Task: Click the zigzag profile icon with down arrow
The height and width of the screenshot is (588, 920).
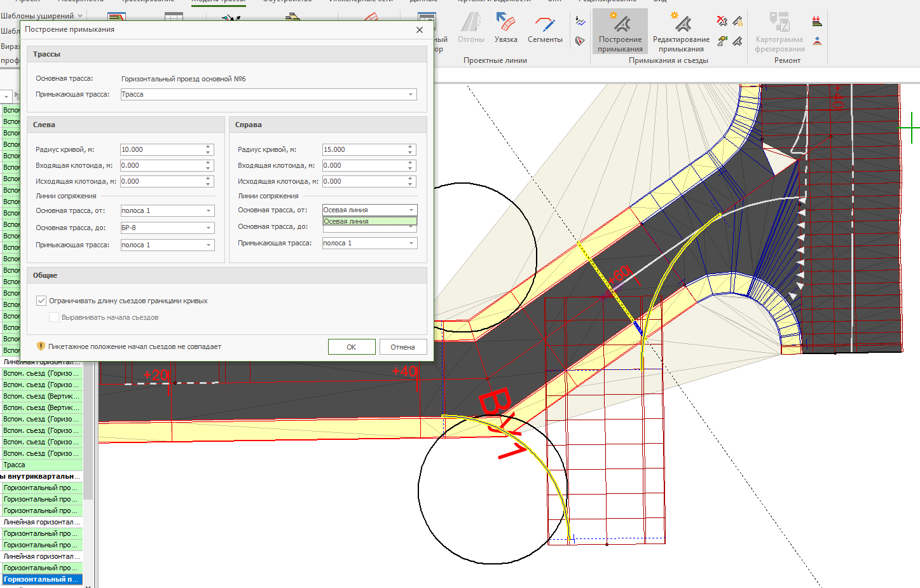Action: pos(580,21)
